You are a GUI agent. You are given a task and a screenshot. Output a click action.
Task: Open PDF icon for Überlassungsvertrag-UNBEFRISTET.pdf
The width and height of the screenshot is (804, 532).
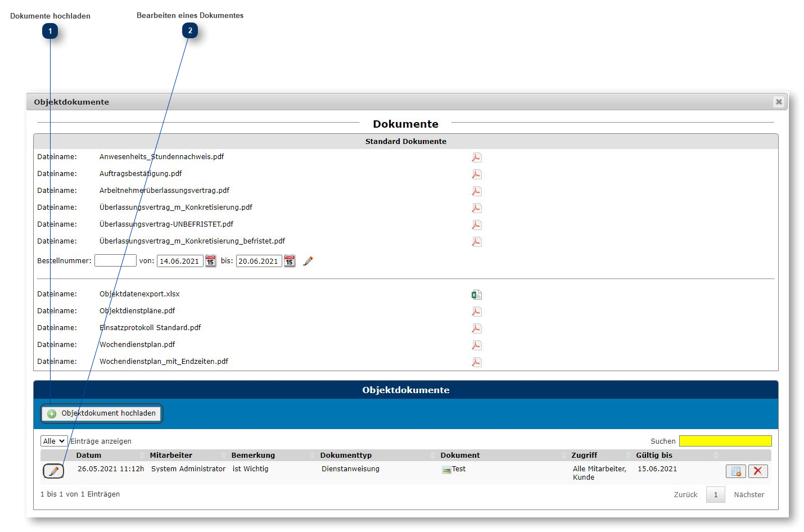476,225
